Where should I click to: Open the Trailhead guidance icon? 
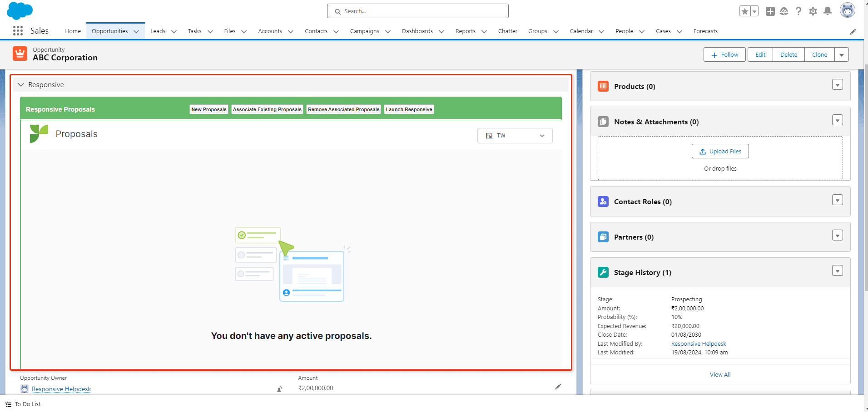coord(784,11)
